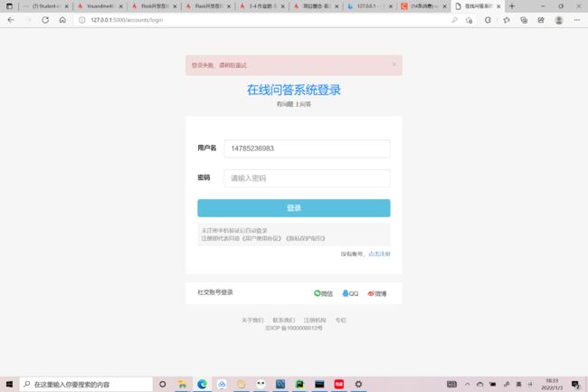Close the active 在线问答系统 tab
Viewport: 588px width, 392px height.
[x=498, y=6]
